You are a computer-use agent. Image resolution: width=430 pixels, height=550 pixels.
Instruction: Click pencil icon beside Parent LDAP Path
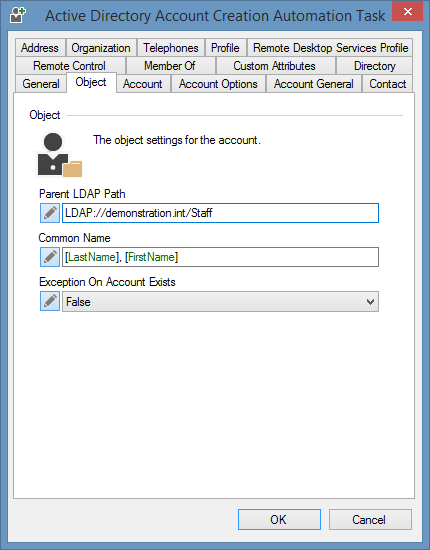click(50, 213)
